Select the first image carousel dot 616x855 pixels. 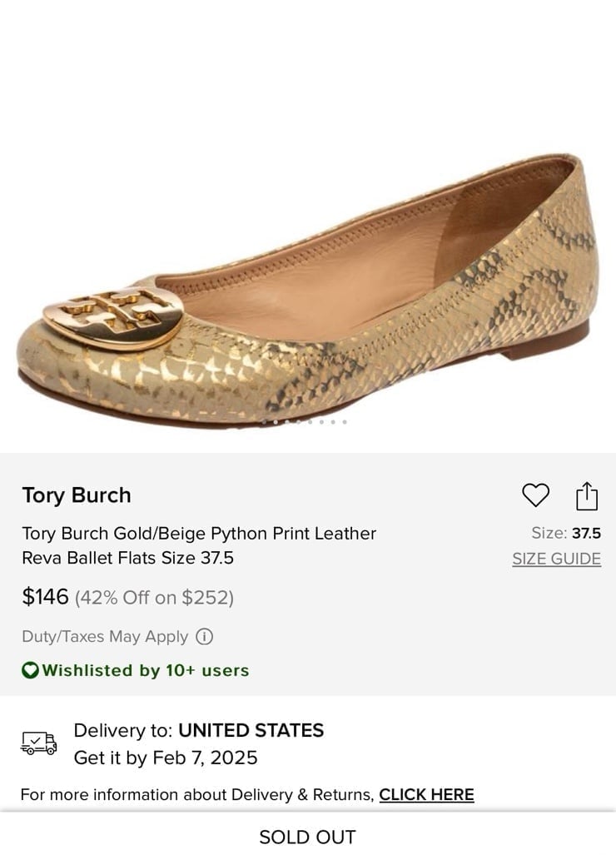point(265,421)
